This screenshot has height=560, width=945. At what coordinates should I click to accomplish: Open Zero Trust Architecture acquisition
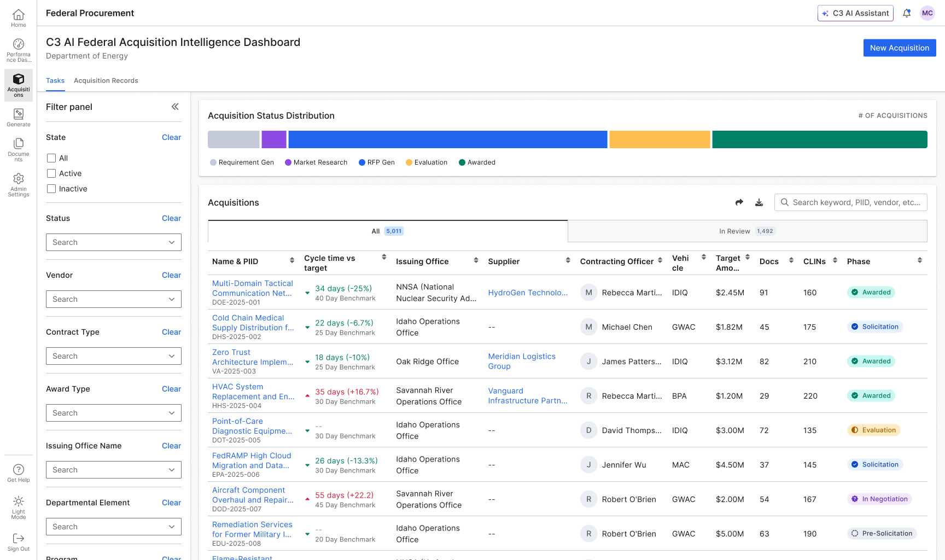253,357
